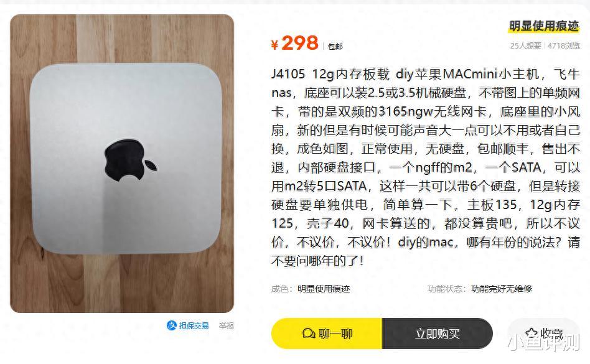The image size is (590, 364).
Task: Click the 25人想要 wants counter
Action: coord(525,46)
